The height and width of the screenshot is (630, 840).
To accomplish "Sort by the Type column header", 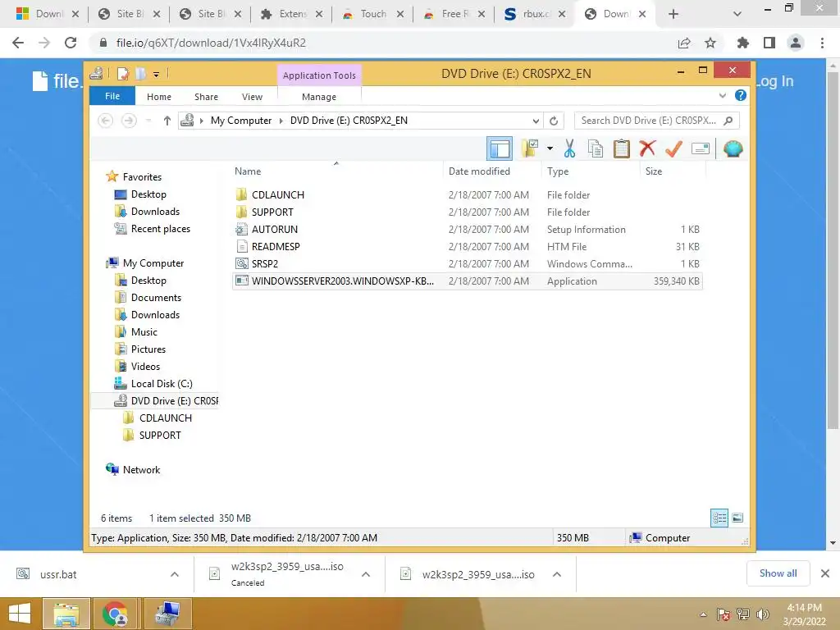I will (558, 171).
